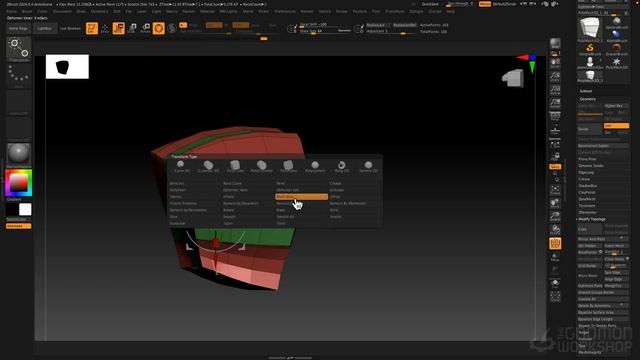Click the orange Alternate button

[18, 226]
